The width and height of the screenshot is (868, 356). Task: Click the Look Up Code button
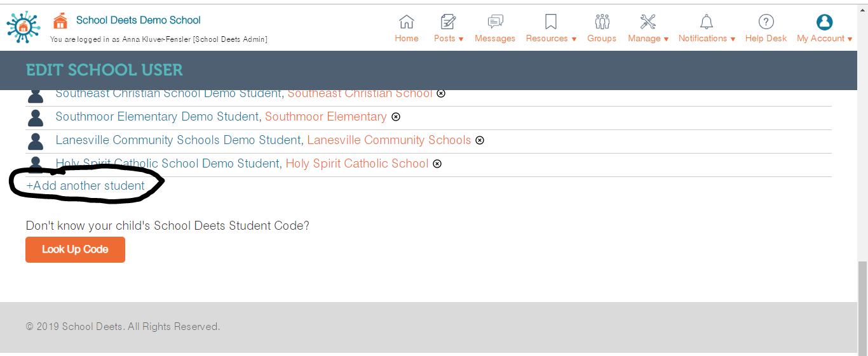pos(75,249)
